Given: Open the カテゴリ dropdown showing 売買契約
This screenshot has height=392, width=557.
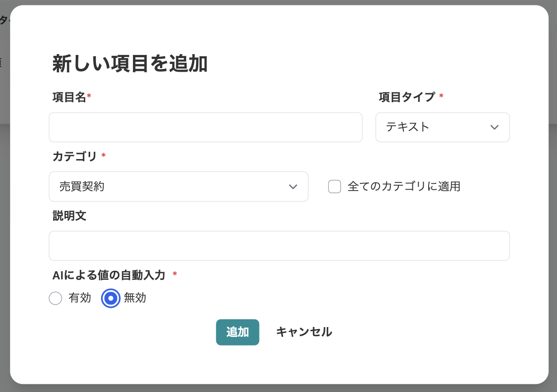Looking at the screenshot, I should pos(178,187).
